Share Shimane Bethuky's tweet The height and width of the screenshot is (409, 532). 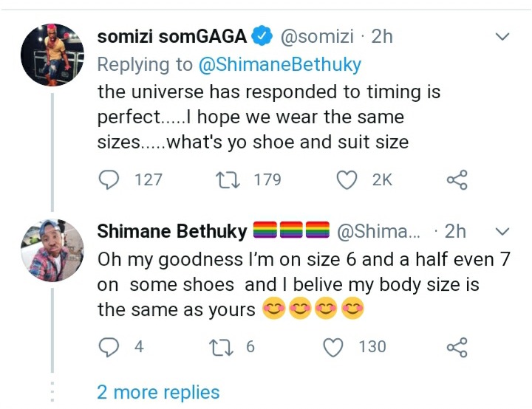coord(457,346)
